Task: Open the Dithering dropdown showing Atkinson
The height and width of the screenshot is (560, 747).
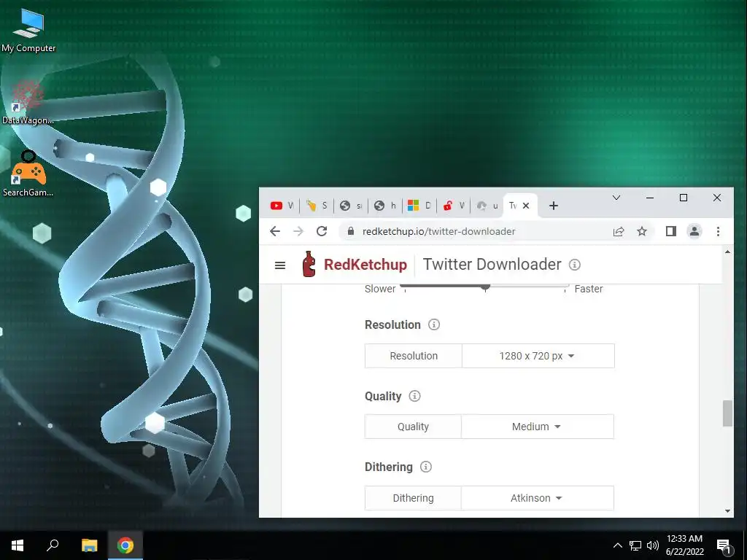Action: 538,498
